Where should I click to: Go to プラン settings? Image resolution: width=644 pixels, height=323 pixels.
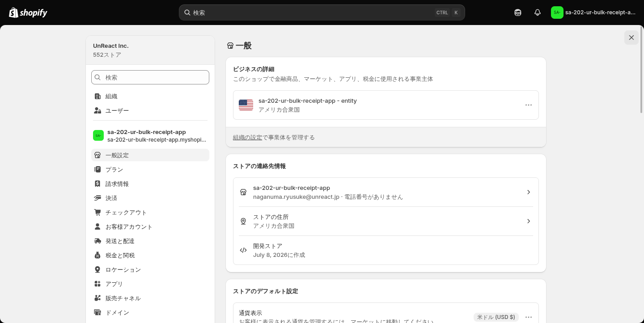pos(150,169)
